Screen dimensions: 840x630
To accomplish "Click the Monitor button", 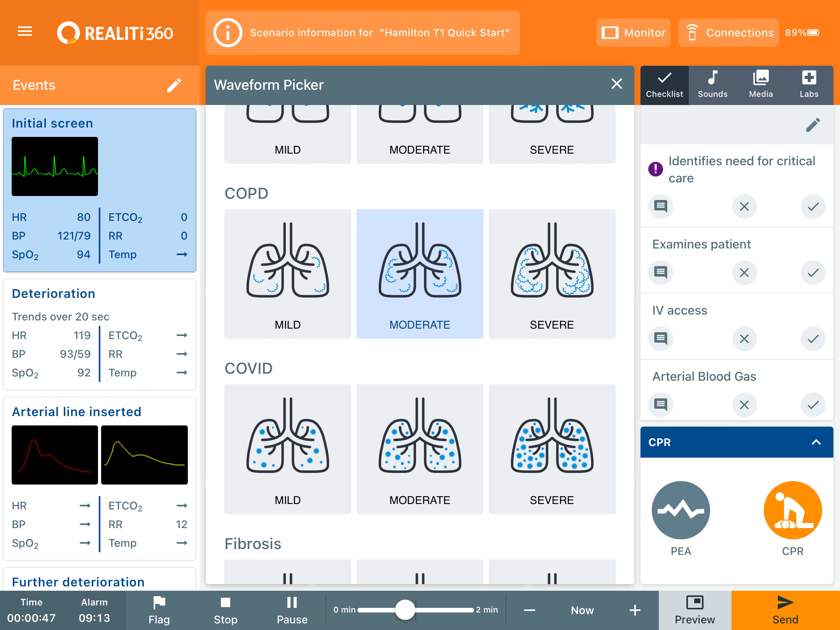I will click(633, 33).
